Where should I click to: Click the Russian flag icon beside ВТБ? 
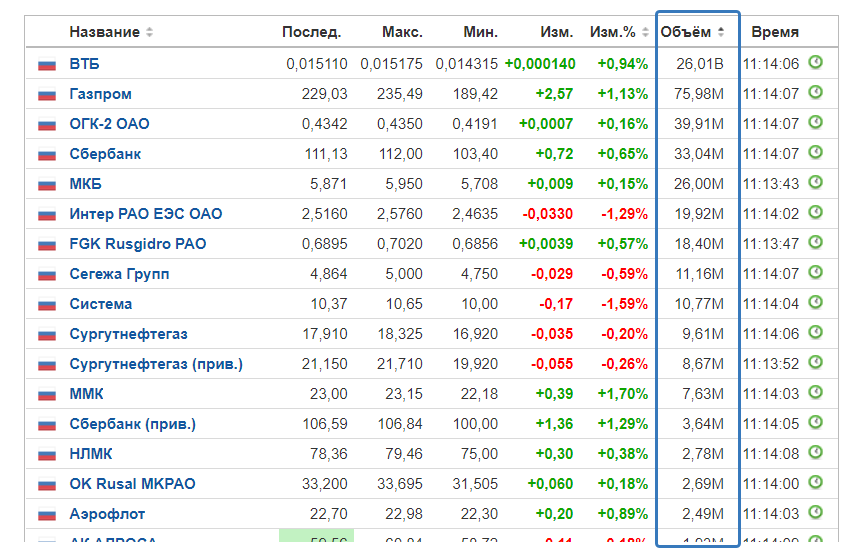pyautogui.click(x=47, y=65)
